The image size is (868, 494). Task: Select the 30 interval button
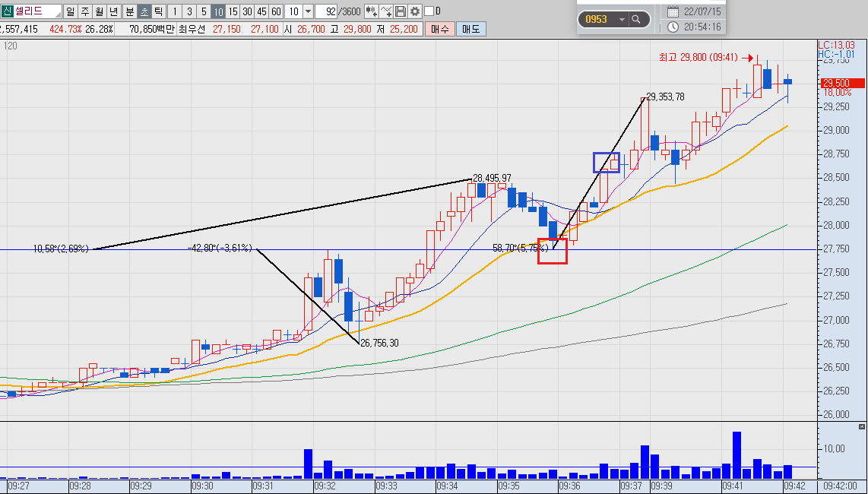click(248, 11)
